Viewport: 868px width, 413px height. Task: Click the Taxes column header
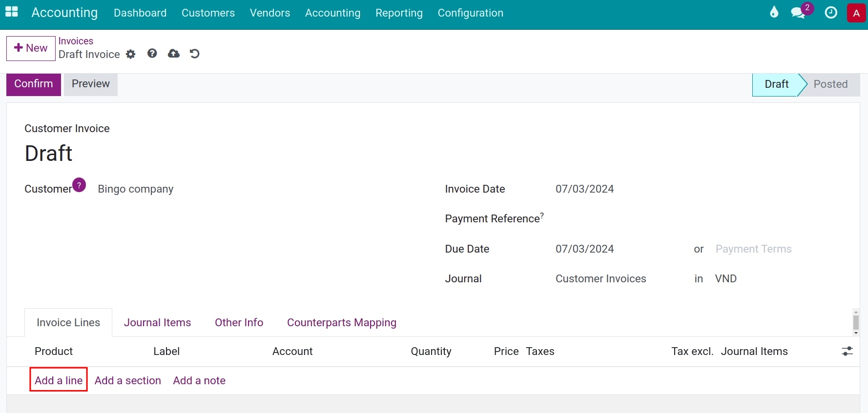point(540,352)
